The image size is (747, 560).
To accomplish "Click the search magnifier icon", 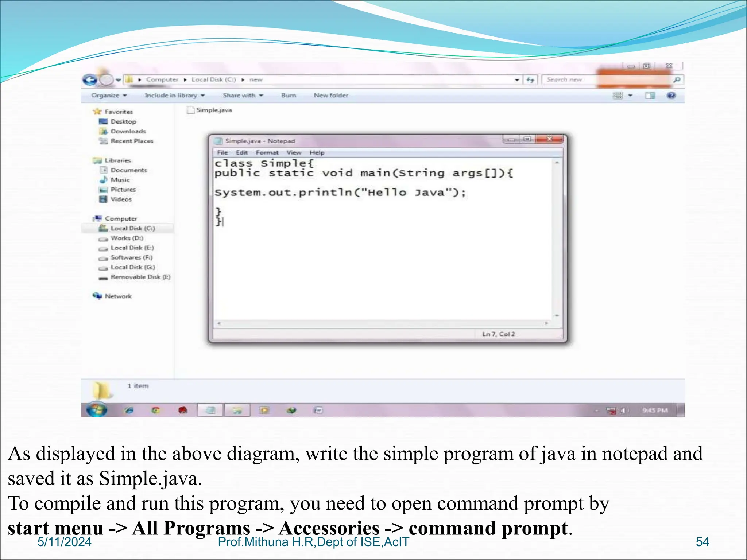I will click(x=677, y=79).
